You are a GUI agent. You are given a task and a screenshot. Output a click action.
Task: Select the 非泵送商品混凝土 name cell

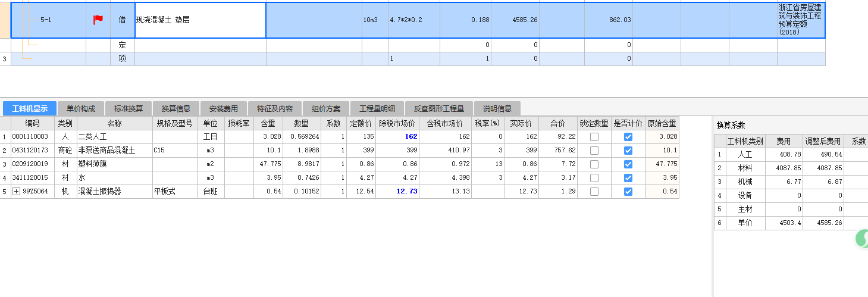tap(114, 151)
